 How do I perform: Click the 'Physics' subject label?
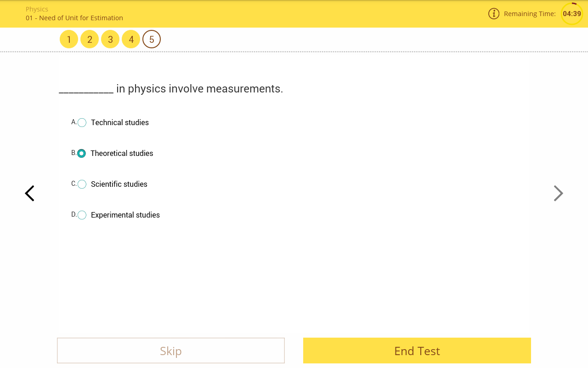pyautogui.click(x=37, y=9)
